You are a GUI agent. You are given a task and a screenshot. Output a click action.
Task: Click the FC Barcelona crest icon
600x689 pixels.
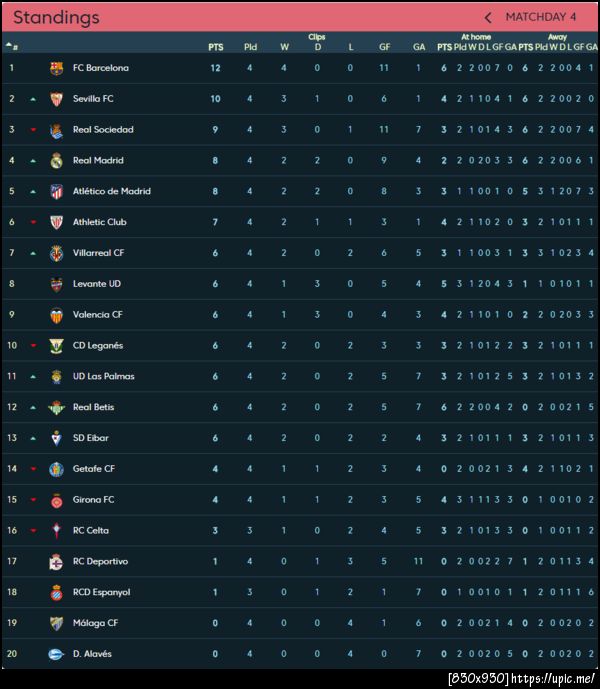56,68
